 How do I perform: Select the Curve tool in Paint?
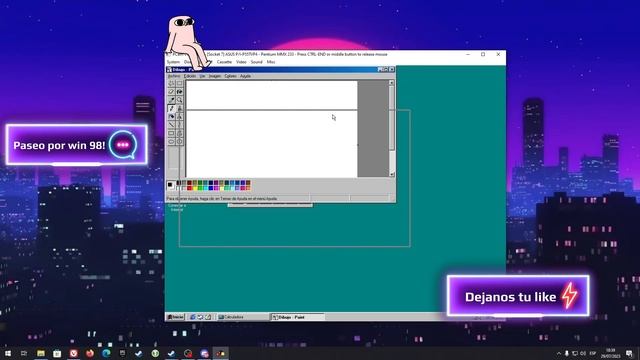(x=180, y=125)
